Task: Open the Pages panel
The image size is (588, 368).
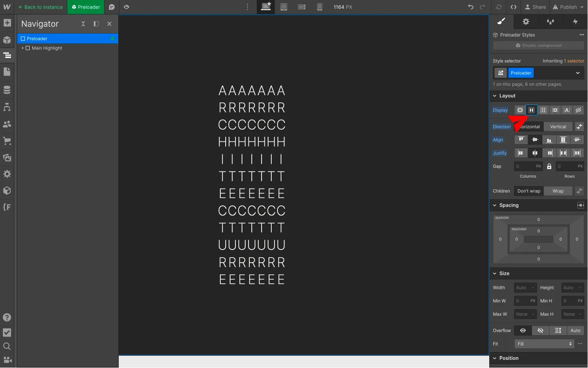Action: coord(7,72)
